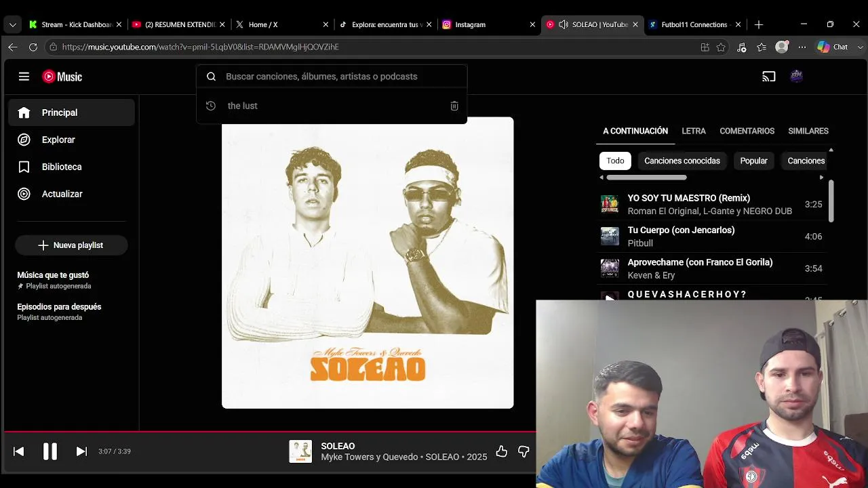This screenshot has width=868, height=488.
Task: Open Biblioteca in the sidebar
Action: pos(71,167)
